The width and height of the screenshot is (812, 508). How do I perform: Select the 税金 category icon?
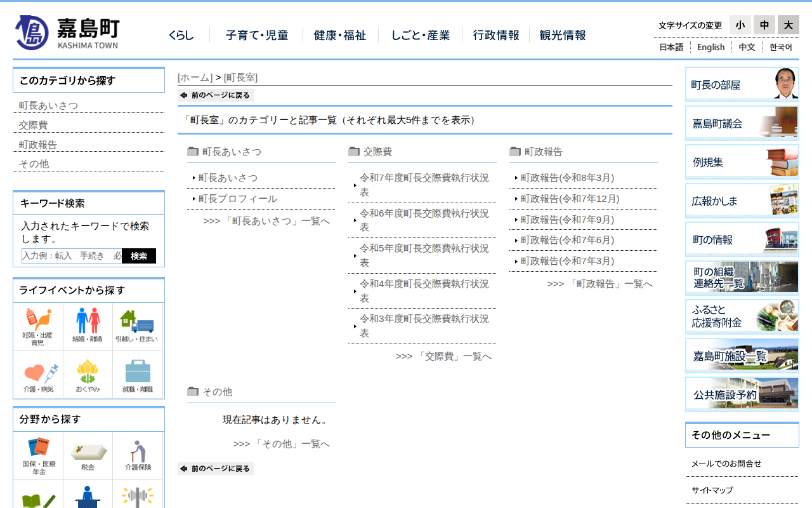pos(88,456)
